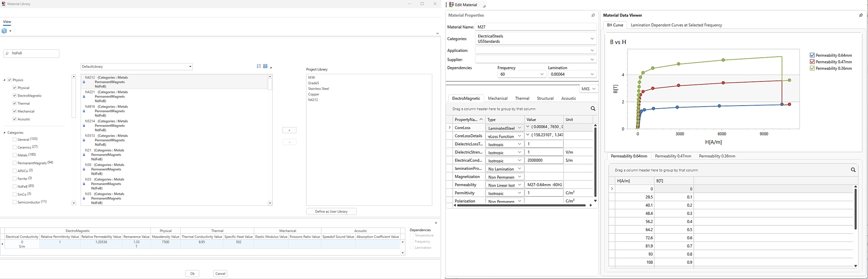
Task: Open the MKS units dropdown
Action: (589, 89)
